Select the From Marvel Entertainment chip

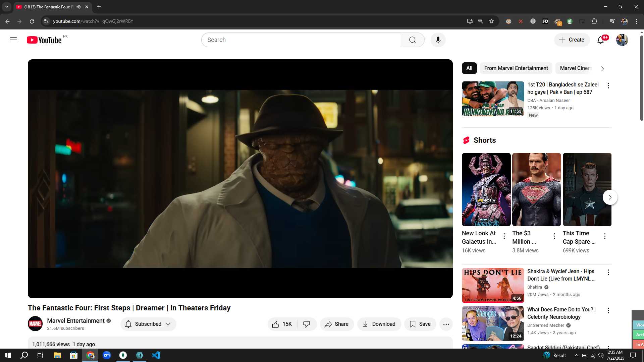(516, 68)
